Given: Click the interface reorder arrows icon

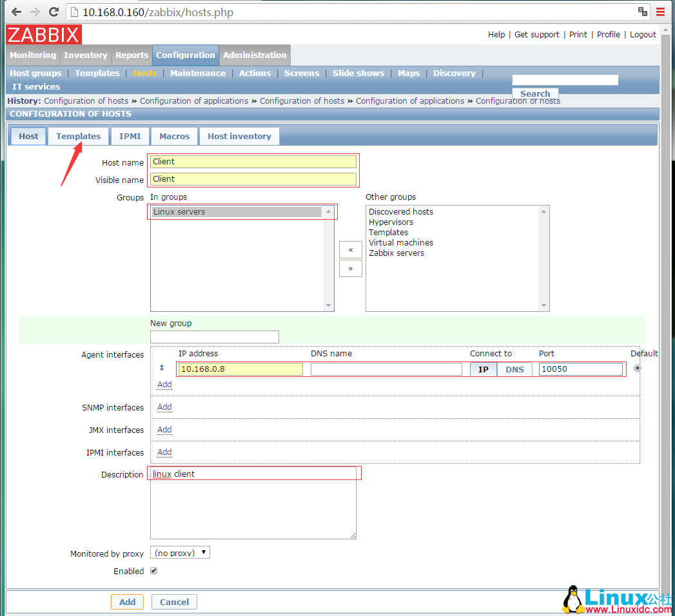Looking at the screenshot, I should pos(161,368).
